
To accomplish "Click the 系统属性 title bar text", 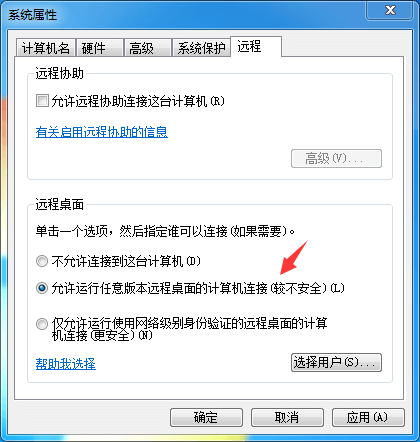I will (x=32, y=15).
